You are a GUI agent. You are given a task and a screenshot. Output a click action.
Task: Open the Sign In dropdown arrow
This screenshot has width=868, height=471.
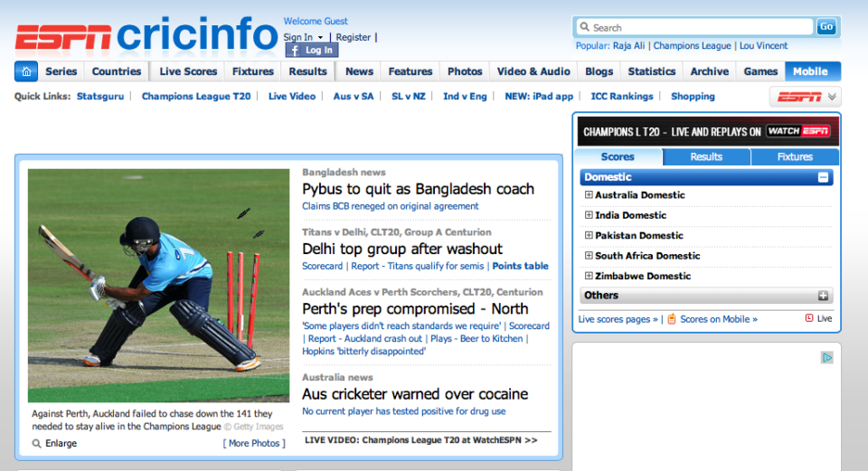320,38
